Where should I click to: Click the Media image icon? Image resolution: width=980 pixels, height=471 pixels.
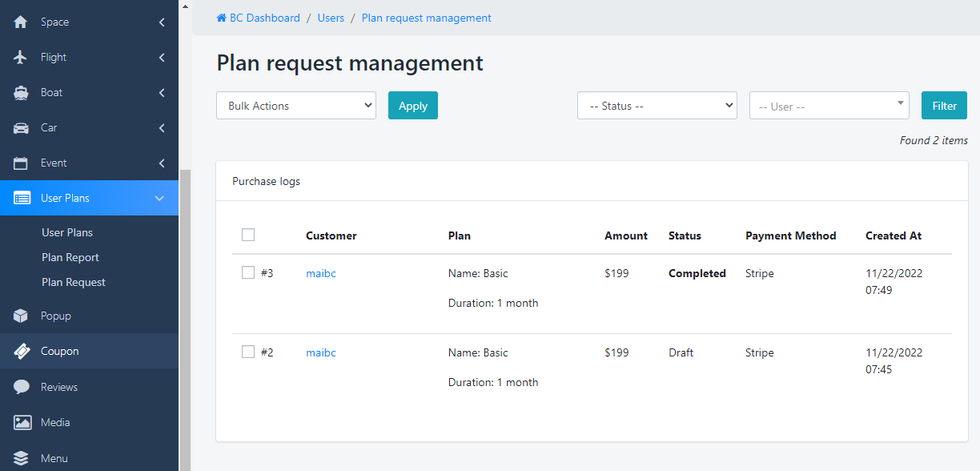[x=22, y=423]
